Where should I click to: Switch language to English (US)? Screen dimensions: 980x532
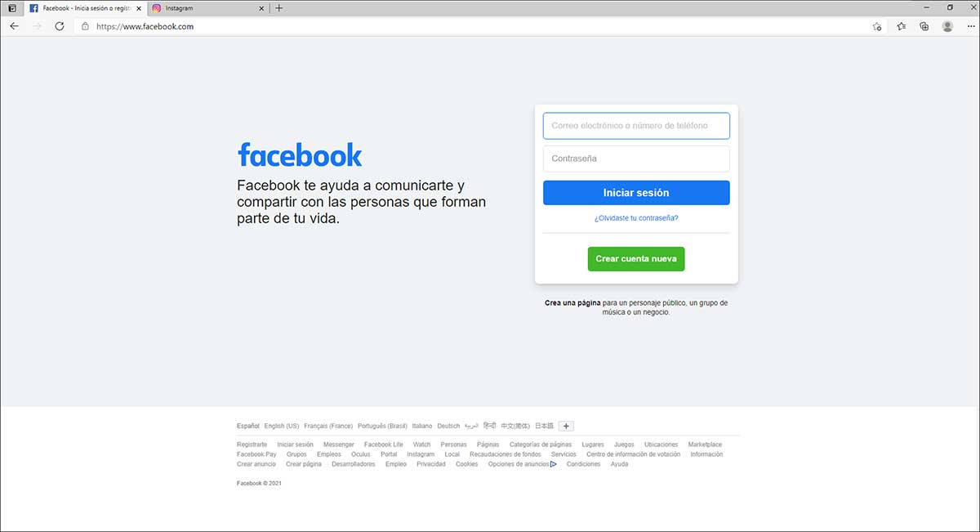[x=282, y=426]
